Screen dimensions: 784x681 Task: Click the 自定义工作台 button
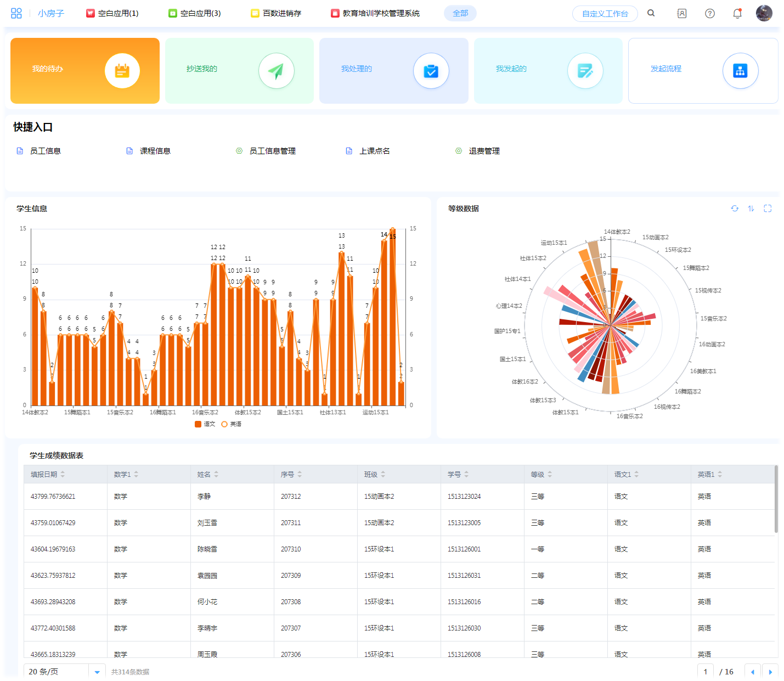coord(605,14)
